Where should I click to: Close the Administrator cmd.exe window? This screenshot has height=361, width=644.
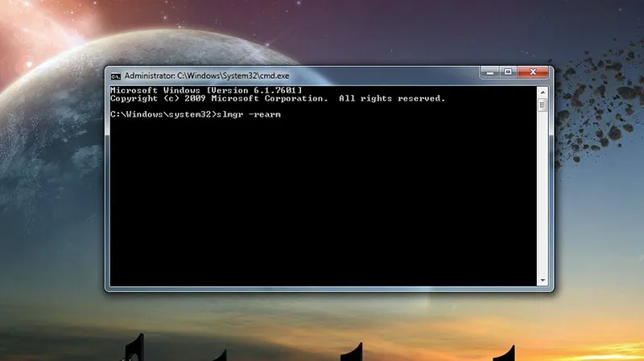tap(533, 73)
